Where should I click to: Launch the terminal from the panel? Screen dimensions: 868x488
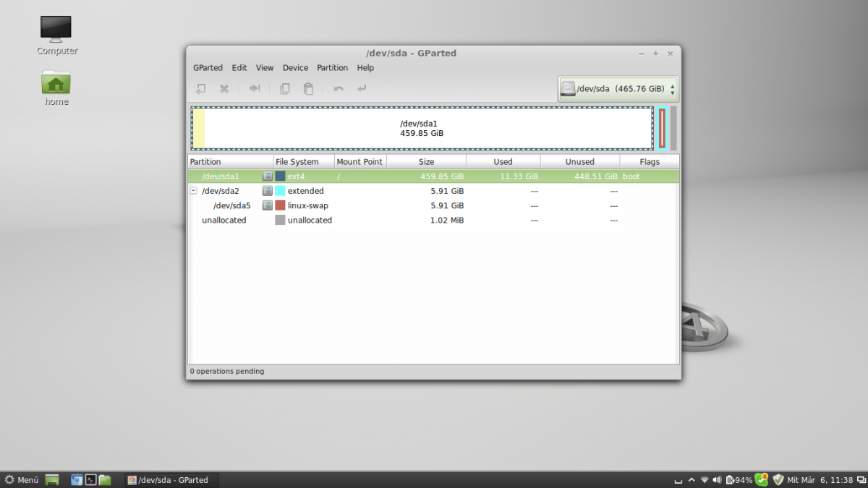tap(91, 479)
